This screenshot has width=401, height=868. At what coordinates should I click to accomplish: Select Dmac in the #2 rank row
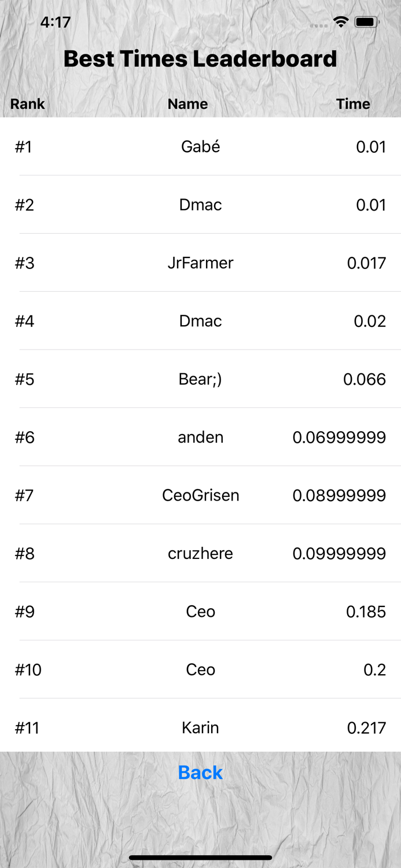(x=200, y=205)
